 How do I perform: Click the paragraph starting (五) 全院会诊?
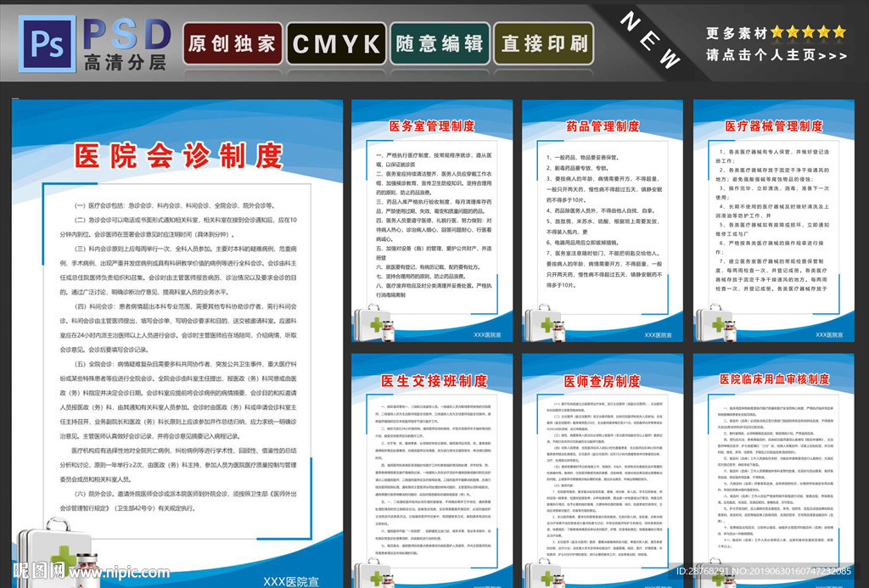point(178,400)
